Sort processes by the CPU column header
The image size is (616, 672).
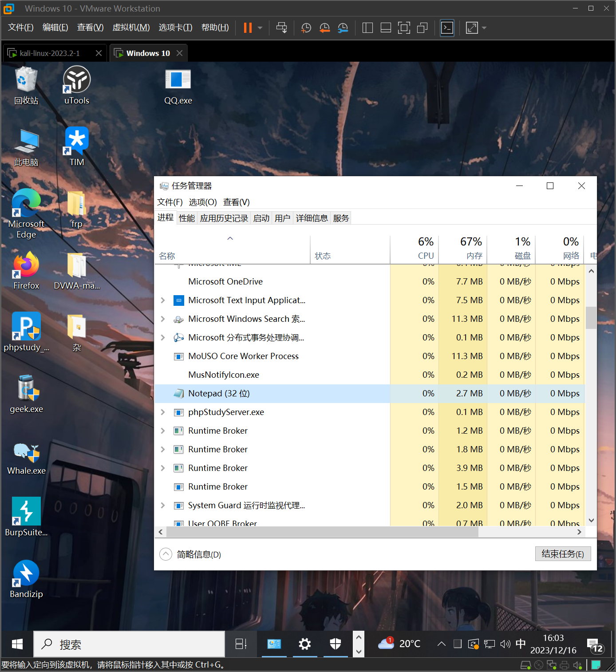415,249
